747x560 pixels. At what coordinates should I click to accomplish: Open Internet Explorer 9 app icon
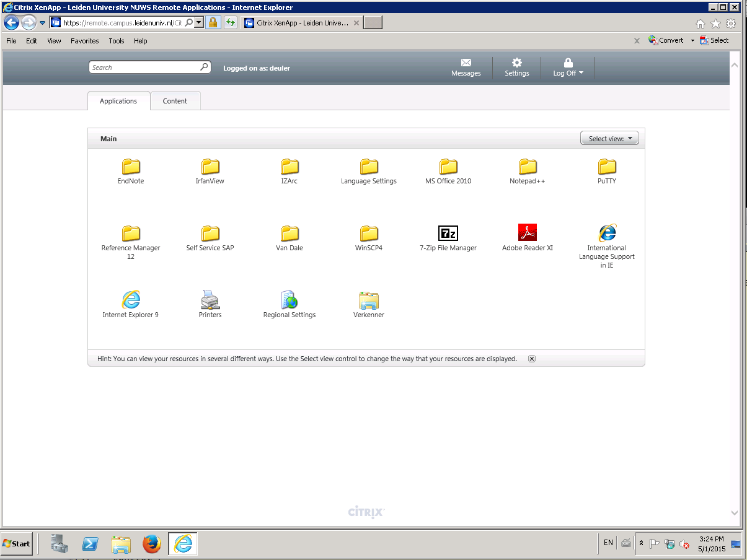click(x=131, y=300)
